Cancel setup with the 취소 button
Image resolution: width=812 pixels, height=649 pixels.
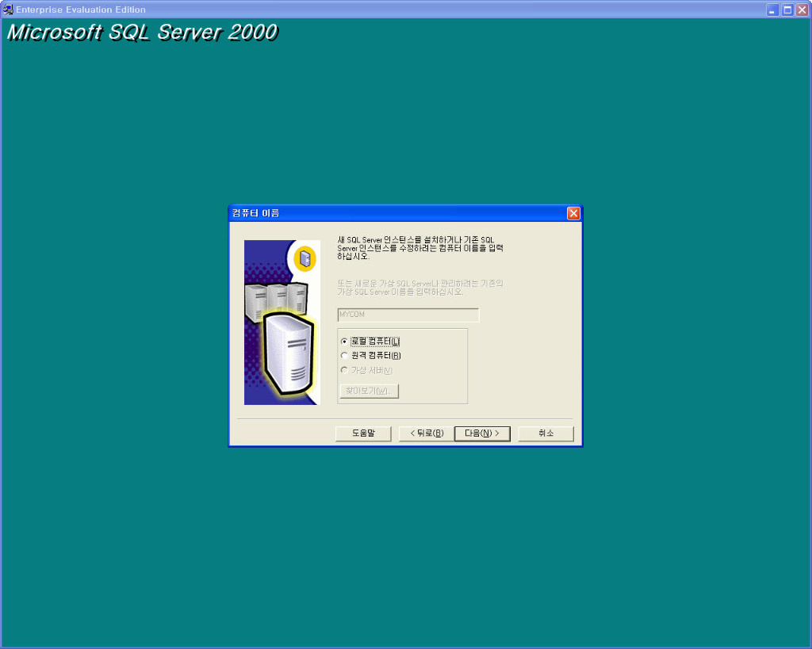click(x=546, y=433)
